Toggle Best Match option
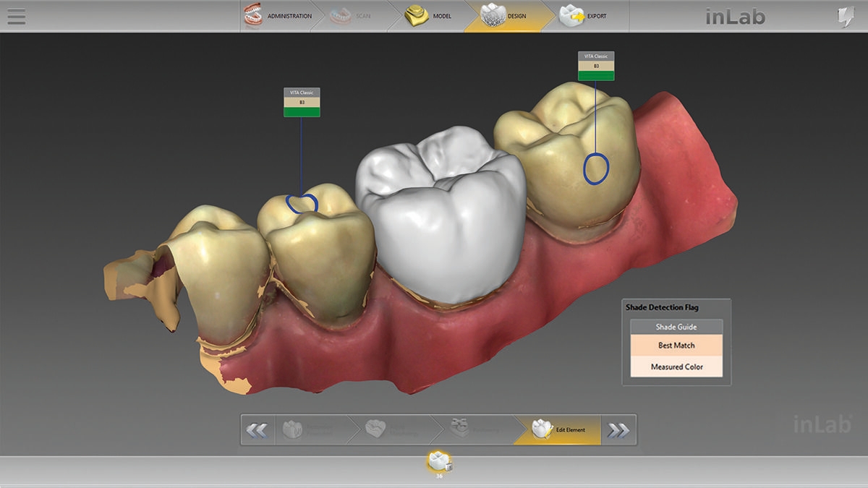This screenshot has width=868, height=488. point(676,346)
